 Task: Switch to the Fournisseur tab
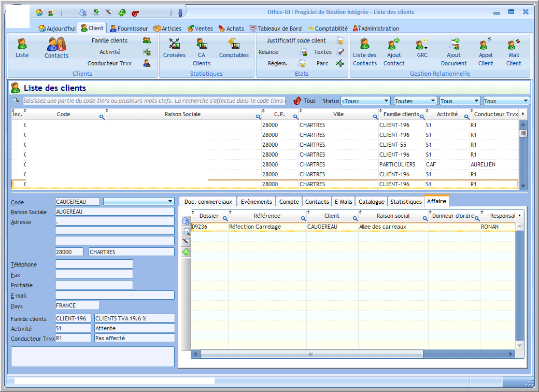[x=129, y=29]
